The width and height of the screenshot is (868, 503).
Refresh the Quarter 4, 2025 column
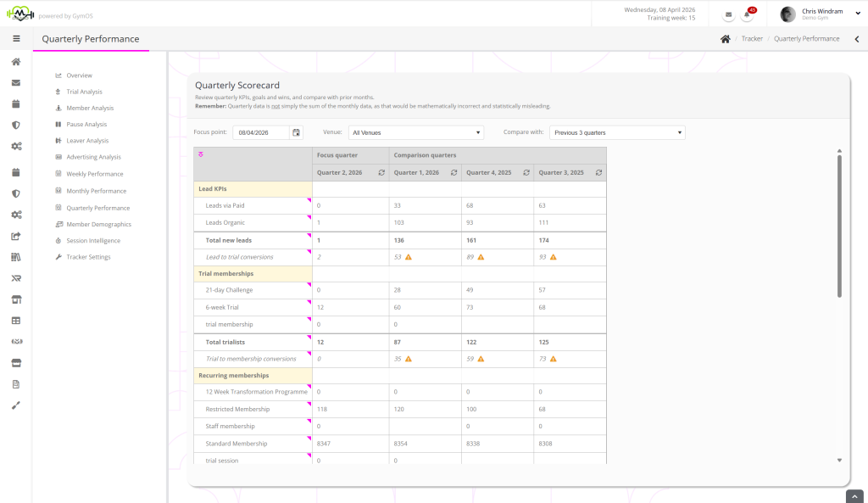(x=526, y=172)
